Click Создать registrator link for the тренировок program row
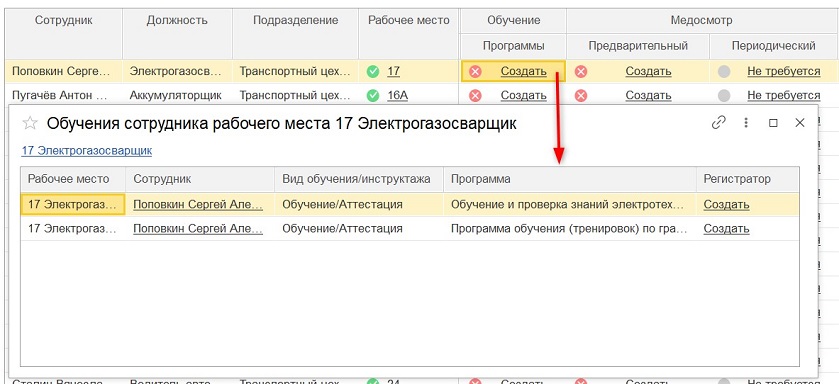 tap(726, 229)
